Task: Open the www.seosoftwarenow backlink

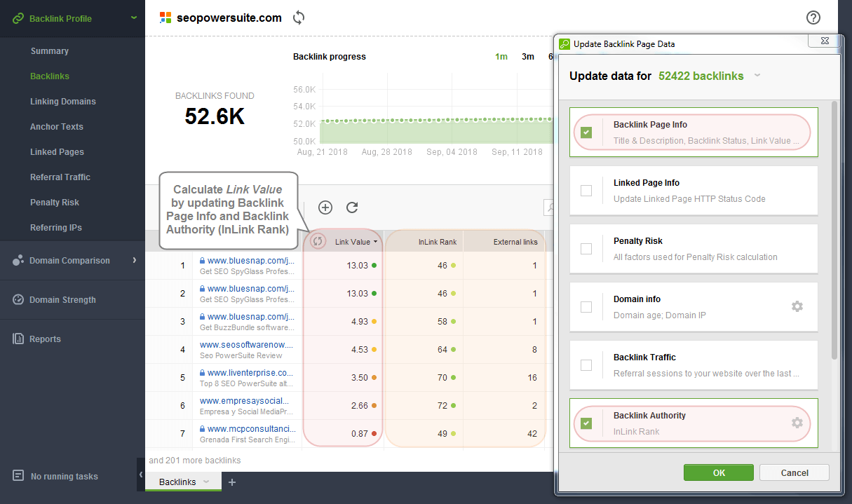Action: click(246, 345)
